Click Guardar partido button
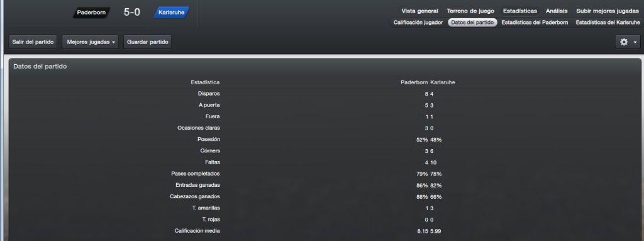Viewport: 644px width, 241px height. (147, 42)
